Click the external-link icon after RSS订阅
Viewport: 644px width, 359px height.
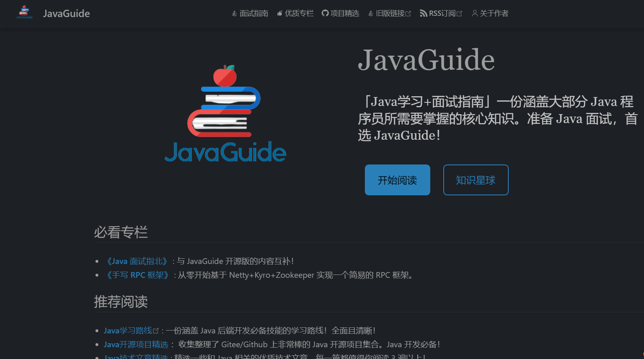[460, 14]
